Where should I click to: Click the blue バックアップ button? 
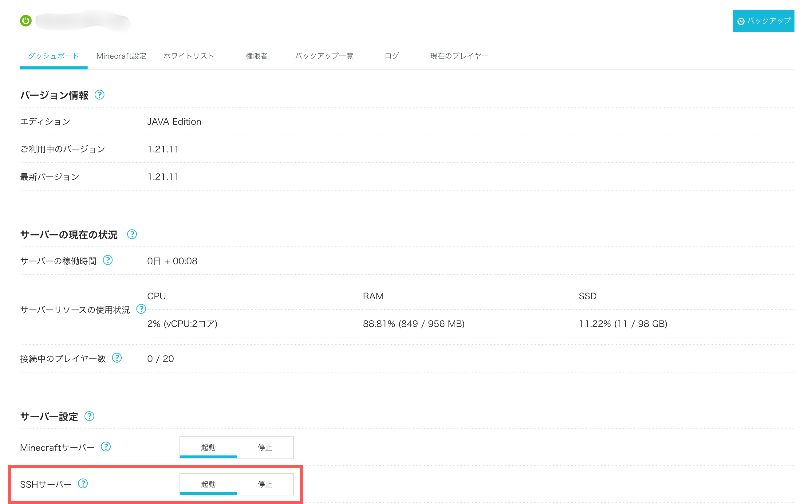click(x=763, y=21)
